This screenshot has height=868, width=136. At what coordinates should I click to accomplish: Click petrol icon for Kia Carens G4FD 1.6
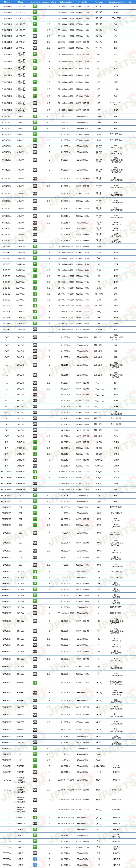(x=35, y=442)
